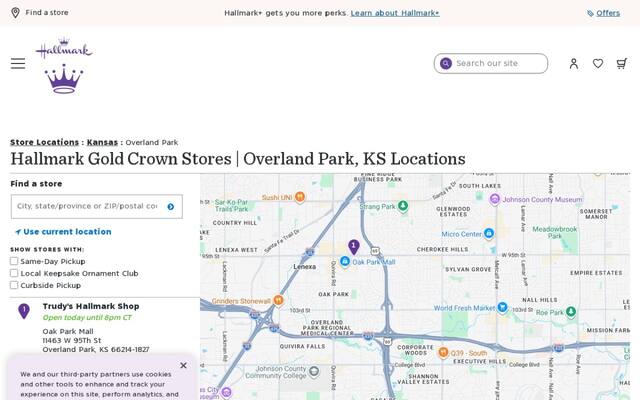Click World Fresh Market pin on map

tap(502, 307)
